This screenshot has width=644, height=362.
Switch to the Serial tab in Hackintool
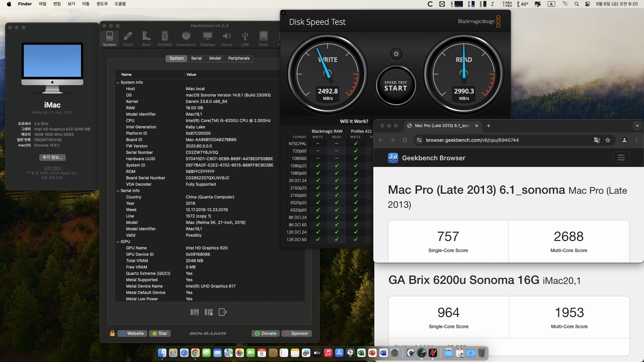196,58
